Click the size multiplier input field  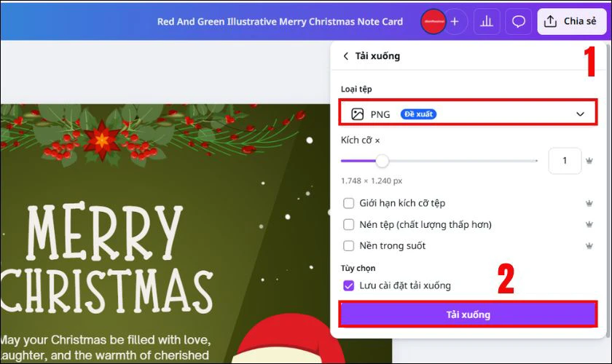[565, 161]
